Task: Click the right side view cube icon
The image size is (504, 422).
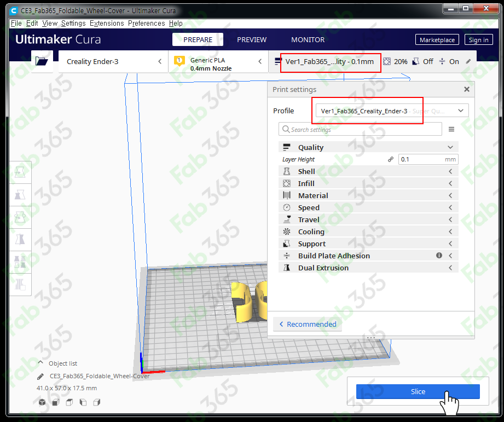Action: [97, 402]
